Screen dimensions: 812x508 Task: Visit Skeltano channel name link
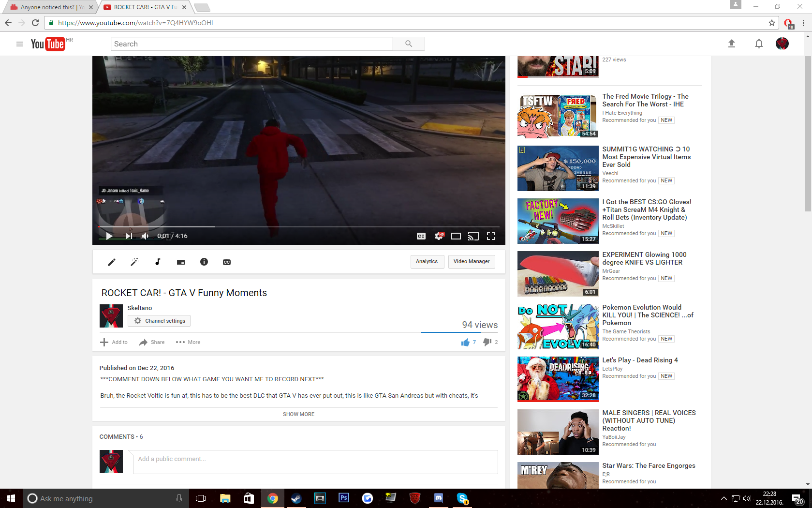(140, 308)
